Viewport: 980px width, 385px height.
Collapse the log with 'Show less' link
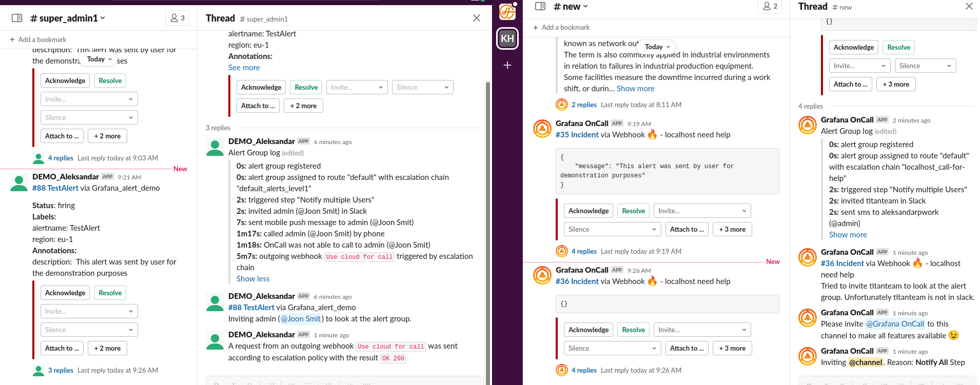click(x=253, y=279)
